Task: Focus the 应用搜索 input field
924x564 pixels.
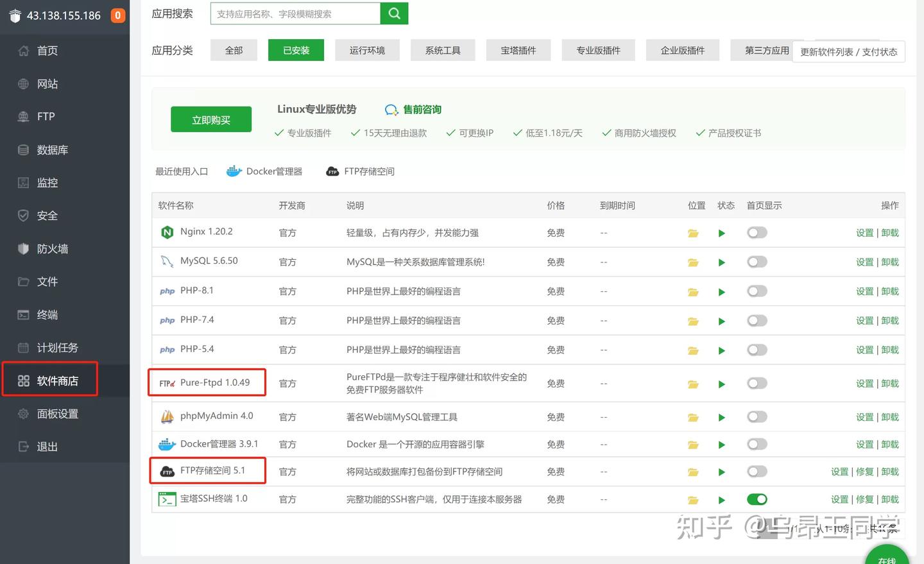Action: [295, 13]
